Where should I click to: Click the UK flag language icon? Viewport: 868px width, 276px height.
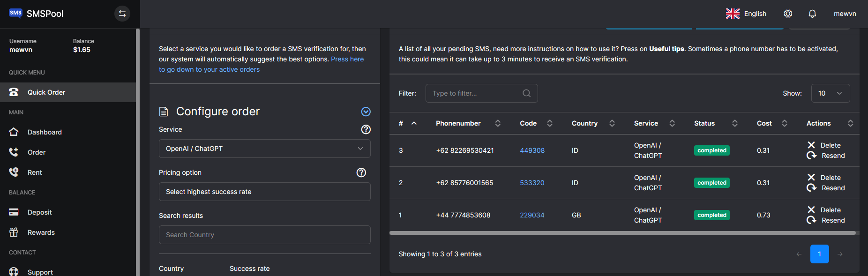click(x=733, y=14)
